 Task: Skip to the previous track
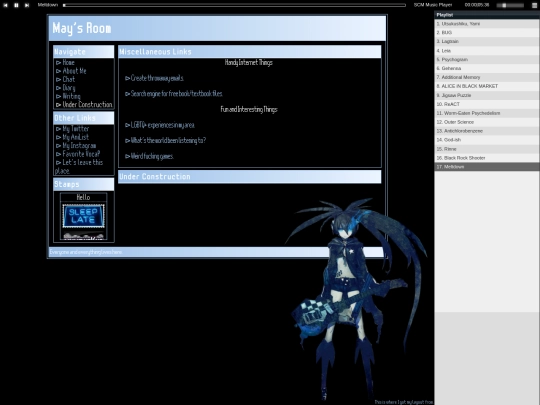(6, 5)
